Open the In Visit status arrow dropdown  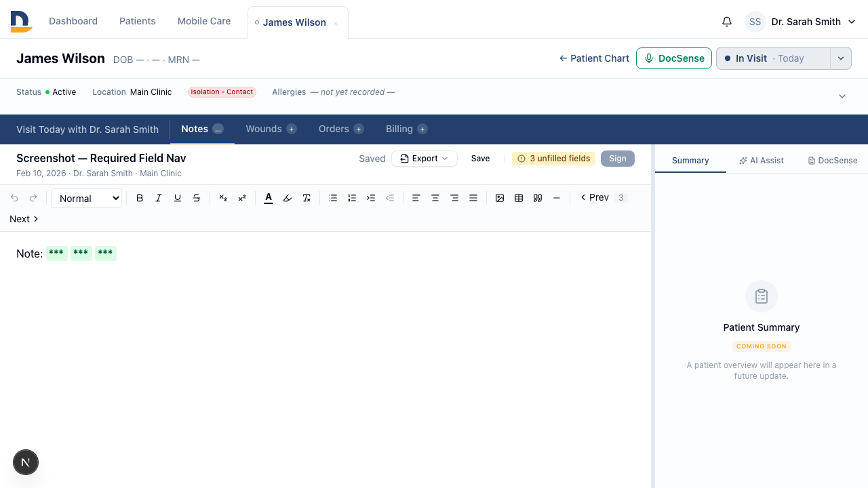841,58
